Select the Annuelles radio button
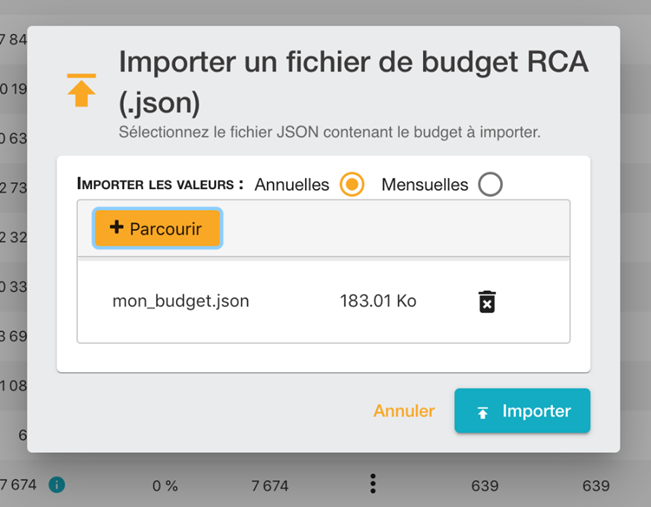The height and width of the screenshot is (507, 651). click(351, 185)
